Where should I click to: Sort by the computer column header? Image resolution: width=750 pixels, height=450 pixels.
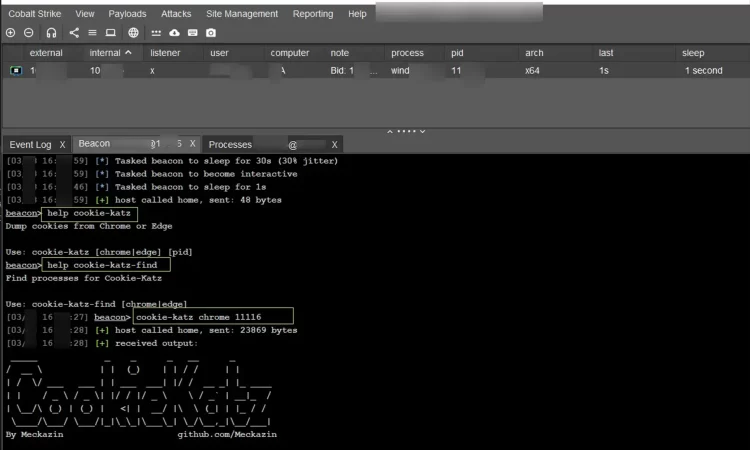tap(290, 53)
